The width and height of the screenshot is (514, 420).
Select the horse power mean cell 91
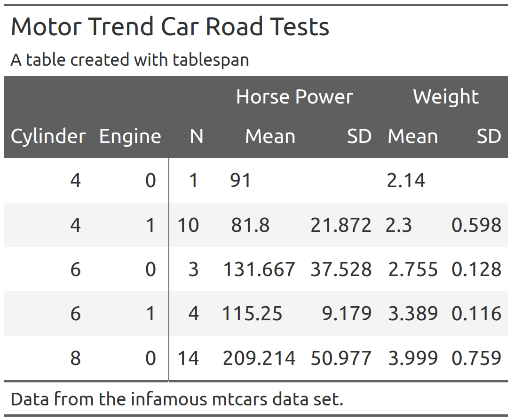[x=240, y=181]
